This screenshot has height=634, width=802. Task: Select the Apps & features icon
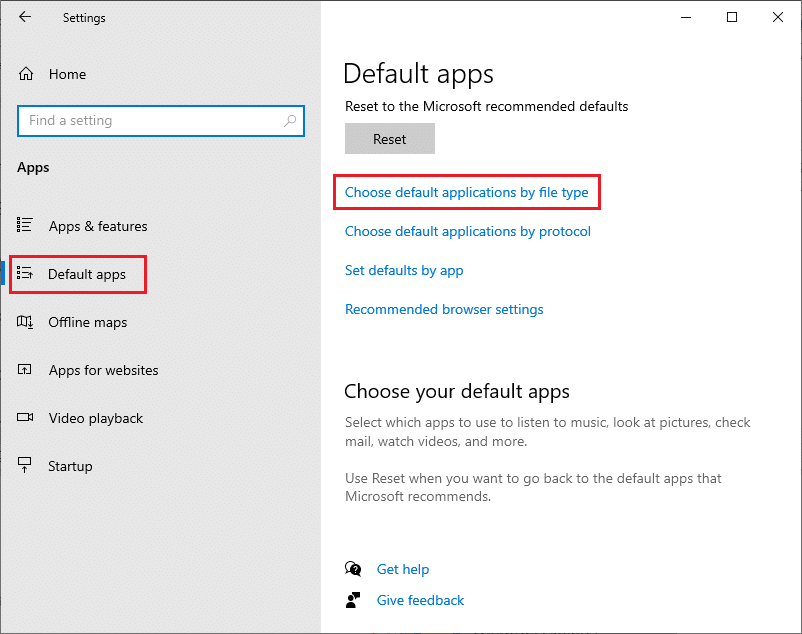(x=27, y=226)
